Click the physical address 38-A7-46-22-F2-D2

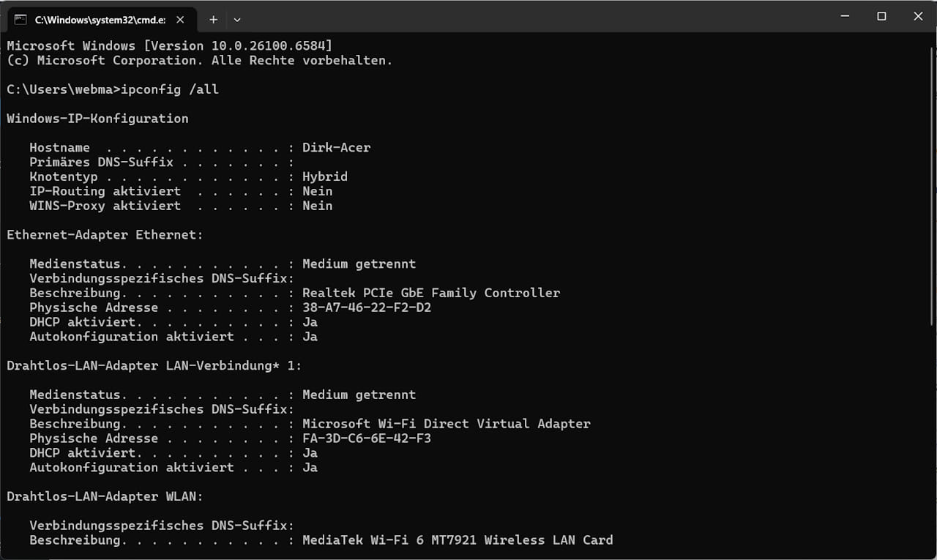(367, 307)
